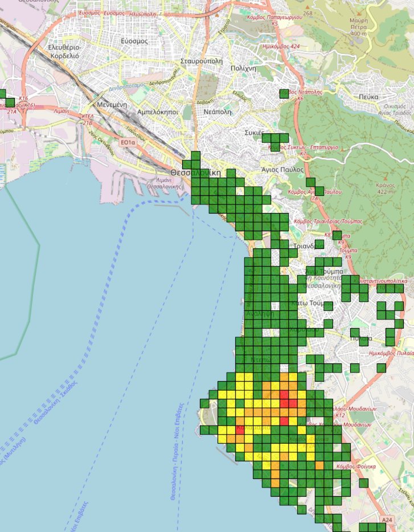Click the green grid cell at Κόμβος Νεάπολης
The image size is (414, 532).
[x=284, y=93]
